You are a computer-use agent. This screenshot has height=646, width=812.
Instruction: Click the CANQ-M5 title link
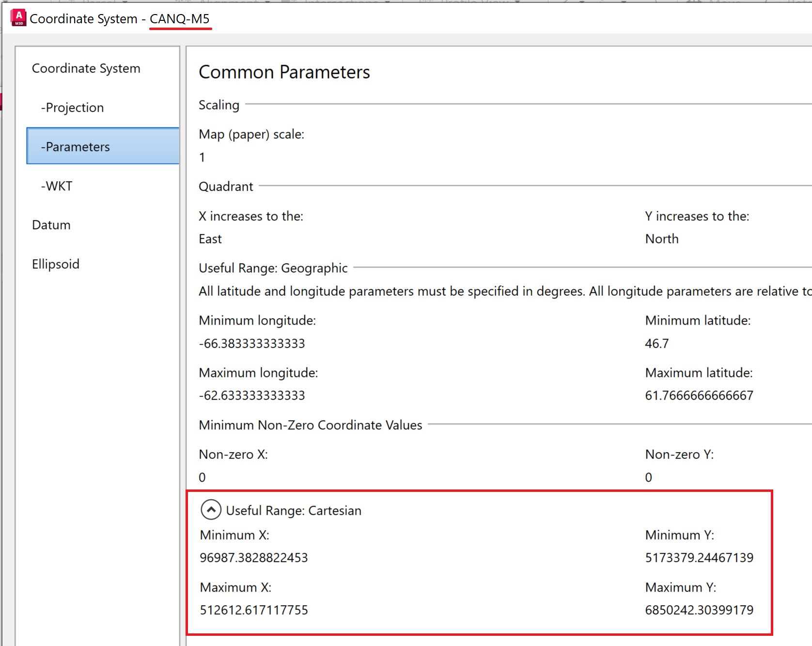click(x=180, y=19)
